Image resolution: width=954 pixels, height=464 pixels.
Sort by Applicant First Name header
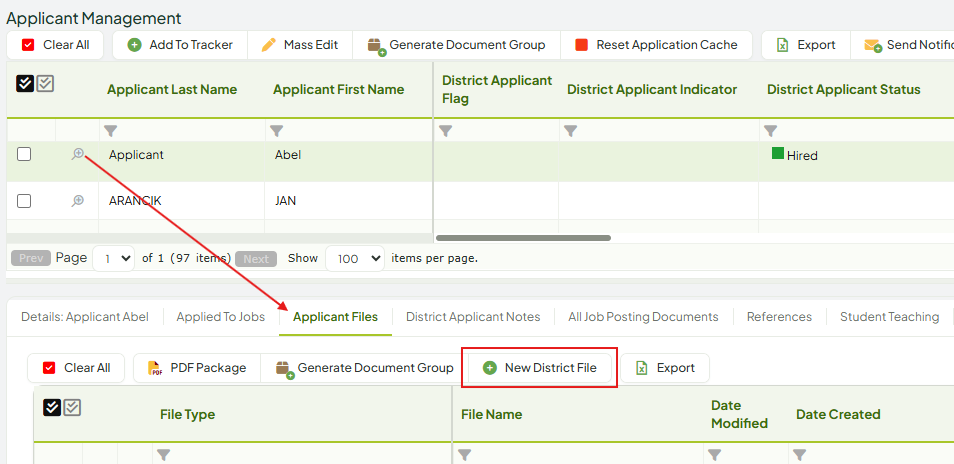point(338,89)
